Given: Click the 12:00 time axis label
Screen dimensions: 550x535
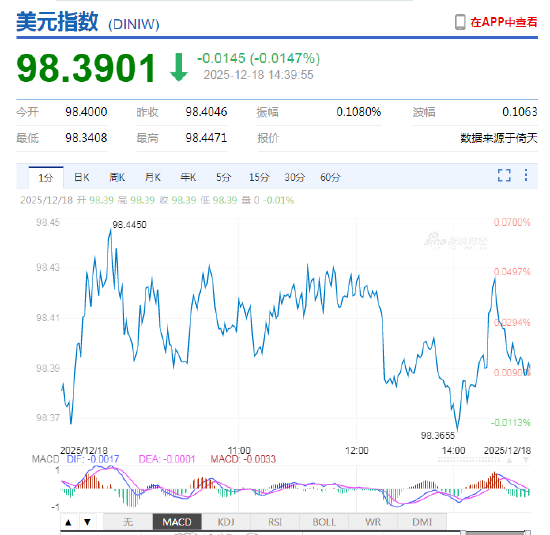Looking at the screenshot, I should pyautogui.click(x=357, y=450).
